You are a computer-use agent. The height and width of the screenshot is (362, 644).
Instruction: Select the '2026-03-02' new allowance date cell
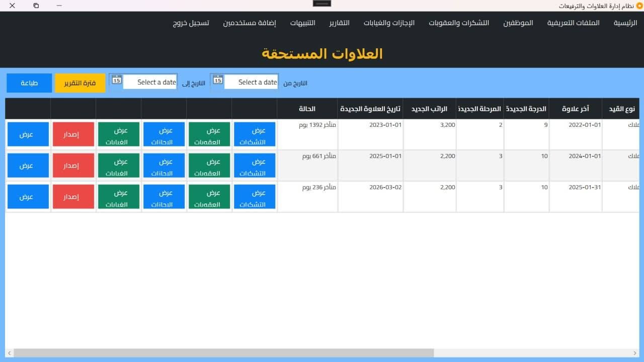370,197
